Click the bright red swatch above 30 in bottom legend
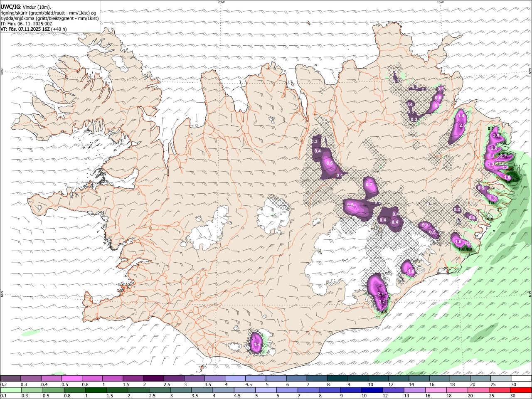Image resolution: width=532 pixels, height=399 pixels. point(521,390)
